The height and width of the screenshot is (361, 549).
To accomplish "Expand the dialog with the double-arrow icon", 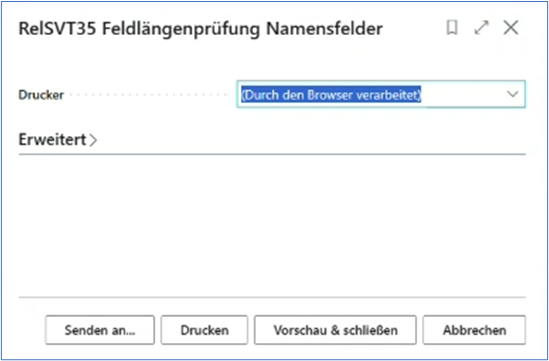I will [x=481, y=28].
